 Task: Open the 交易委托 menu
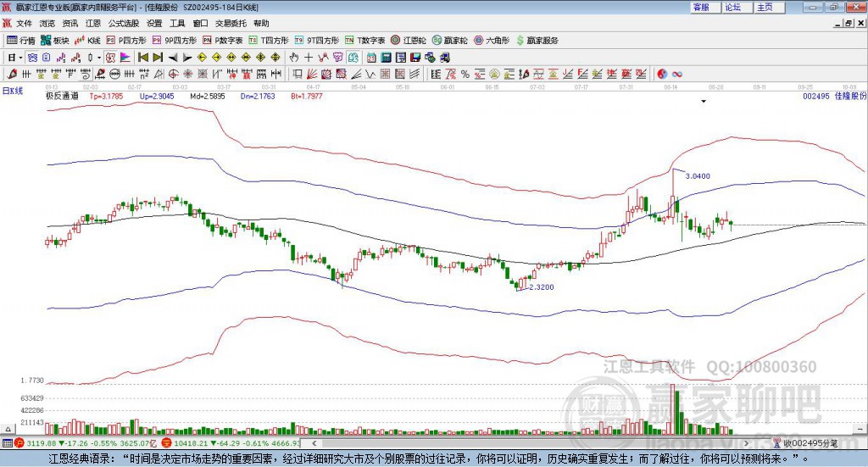[x=231, y=23]
